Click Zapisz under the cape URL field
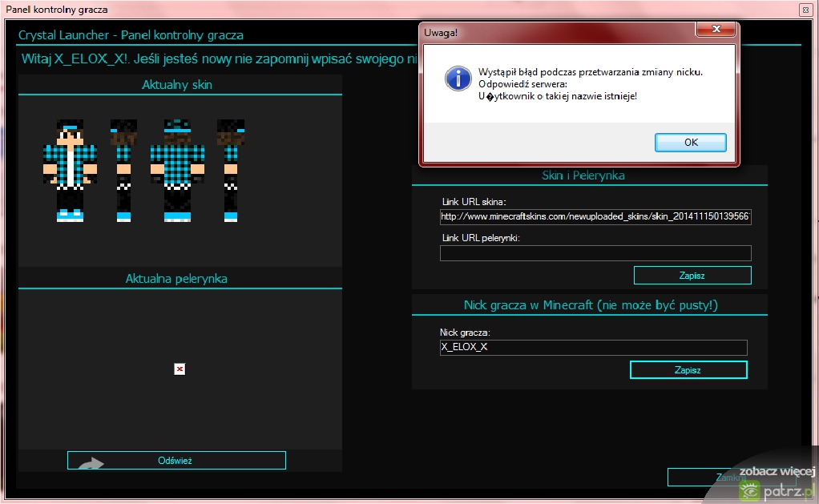819x504 pixels. click(x=692, y=275)
